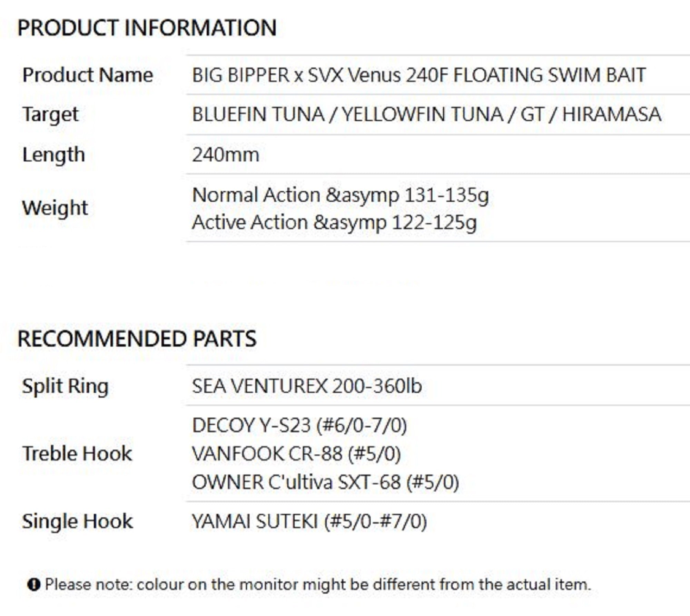Screen dimensions: 690x616
Task: Click the Normal Action 131-135g line
Action: 340,195
